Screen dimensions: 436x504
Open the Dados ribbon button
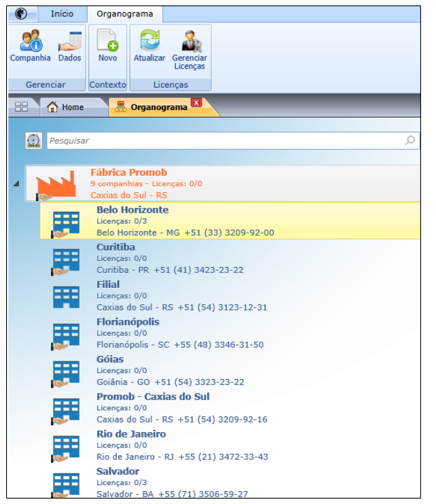70,46
